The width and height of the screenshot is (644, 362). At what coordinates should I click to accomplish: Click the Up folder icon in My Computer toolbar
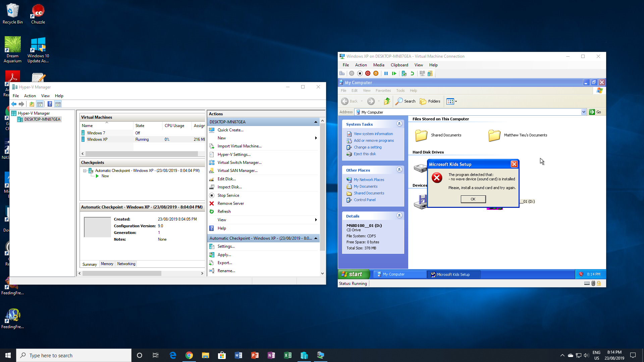click(387, 101)
